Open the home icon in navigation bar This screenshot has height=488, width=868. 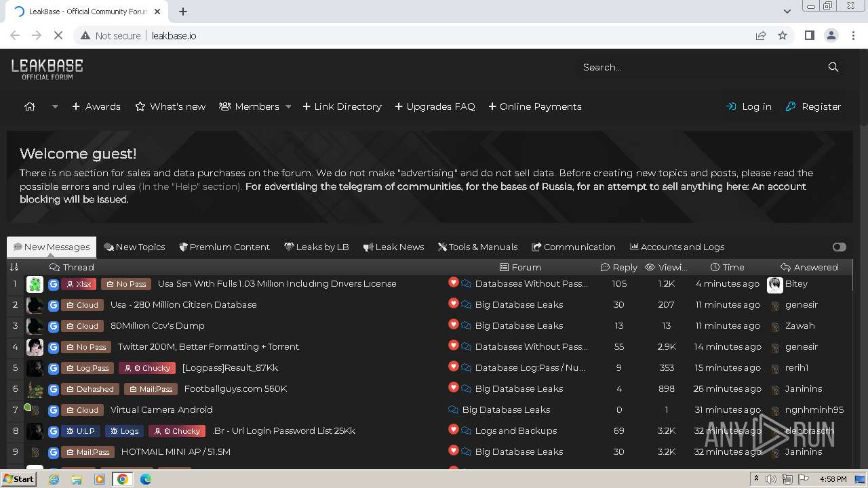tap(30, 106)
